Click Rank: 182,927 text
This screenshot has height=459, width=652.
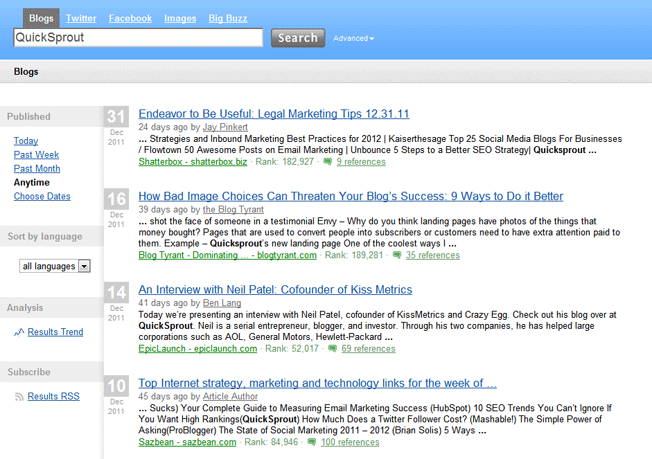(x=285, y=162)
